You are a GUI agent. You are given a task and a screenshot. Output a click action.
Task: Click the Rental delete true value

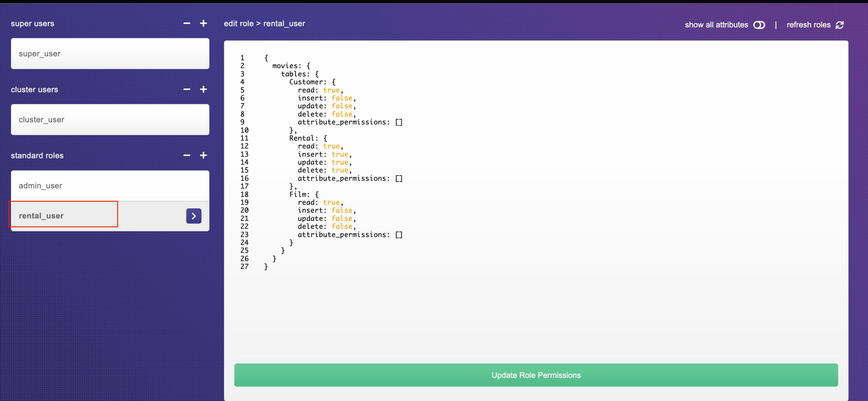[x=339, y=170]
